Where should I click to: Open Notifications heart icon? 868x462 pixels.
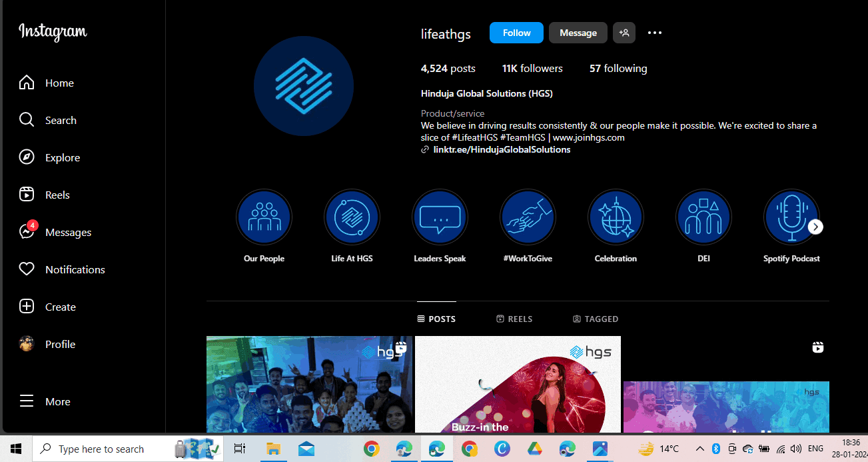pos(27,269)
